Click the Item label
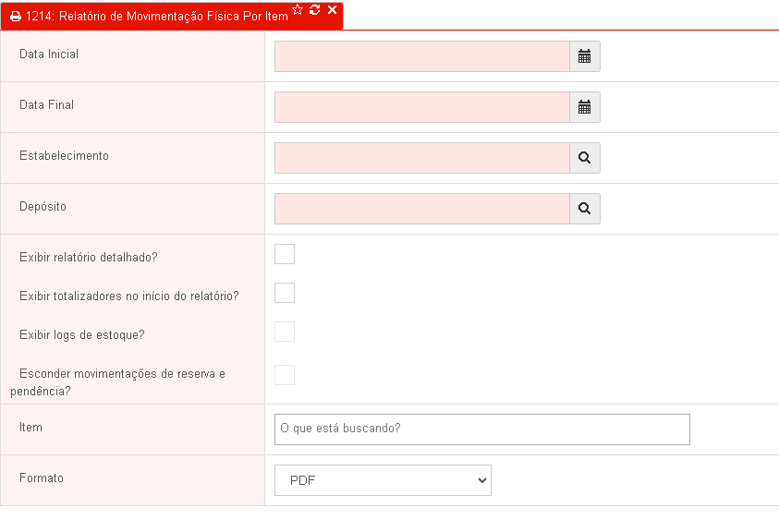 [30, 428]
